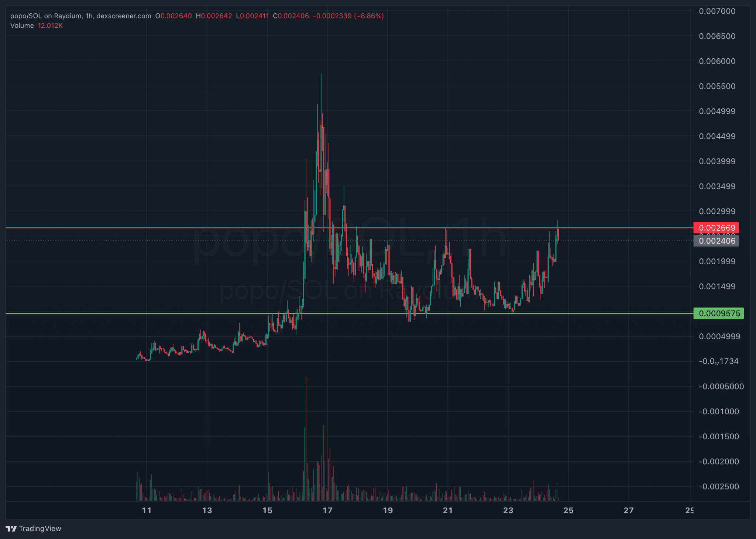Click price axis label 0.003999
756x539 pixels.
717,161
